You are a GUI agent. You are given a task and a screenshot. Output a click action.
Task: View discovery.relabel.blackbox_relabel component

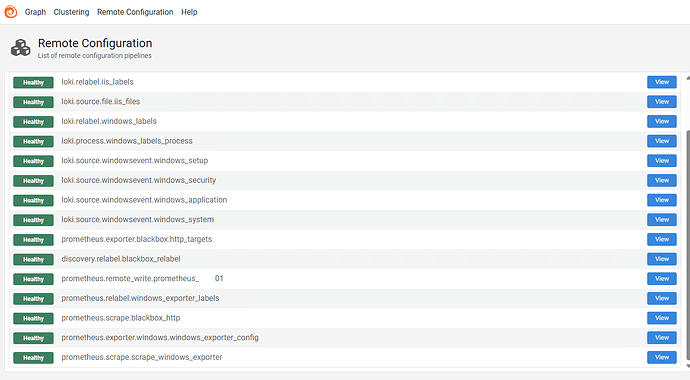pyautogui.click(x=662, y=259)
